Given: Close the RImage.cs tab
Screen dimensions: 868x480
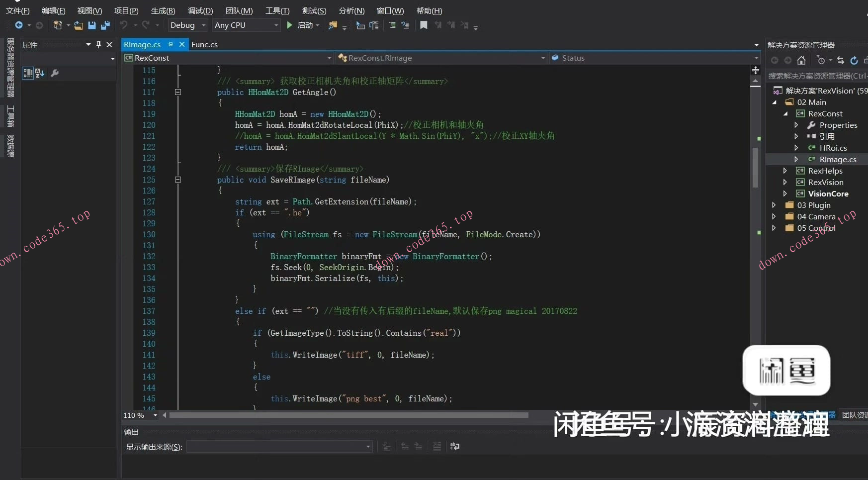Looking at the screenshot, I should (182, 44).
